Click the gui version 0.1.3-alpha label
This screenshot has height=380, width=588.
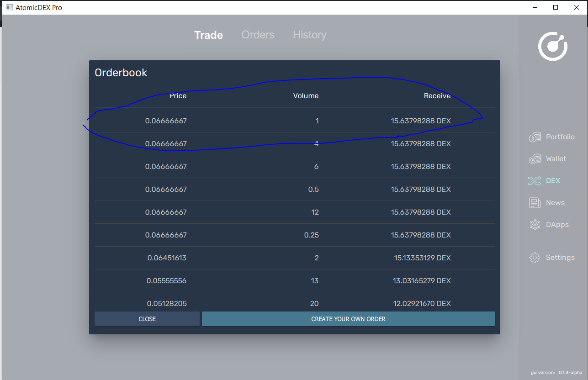point(556,373)
